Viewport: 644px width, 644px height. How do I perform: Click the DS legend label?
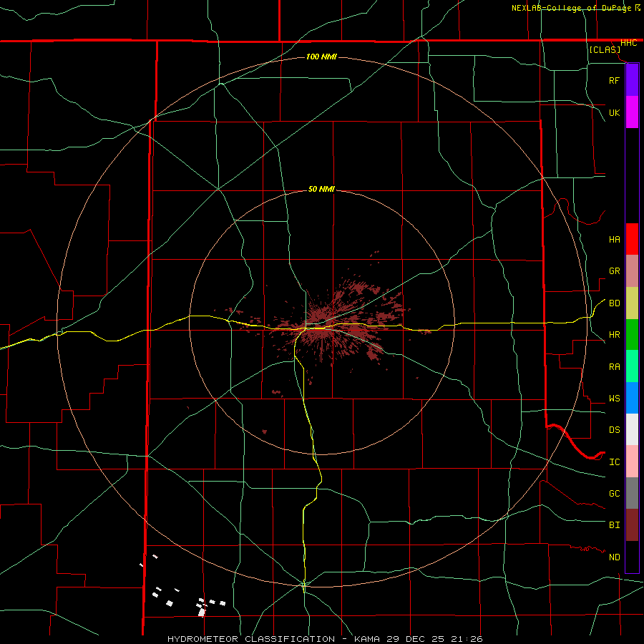click(x=614, y=430)
